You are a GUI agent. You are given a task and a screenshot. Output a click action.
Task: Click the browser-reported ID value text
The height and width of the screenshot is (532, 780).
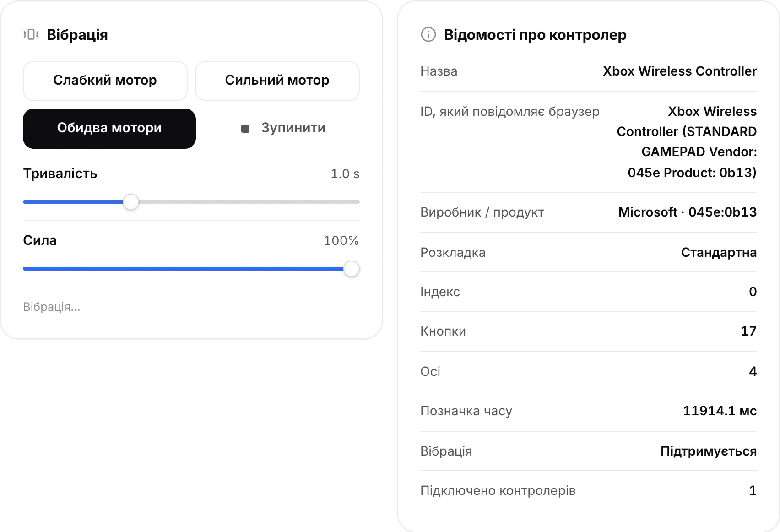coord(687,142)
